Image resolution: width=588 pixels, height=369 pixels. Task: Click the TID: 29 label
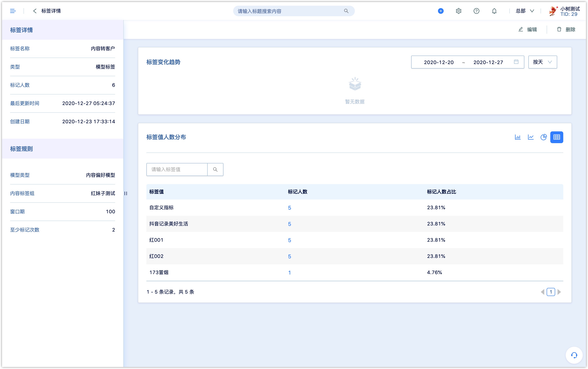point(569,14)
